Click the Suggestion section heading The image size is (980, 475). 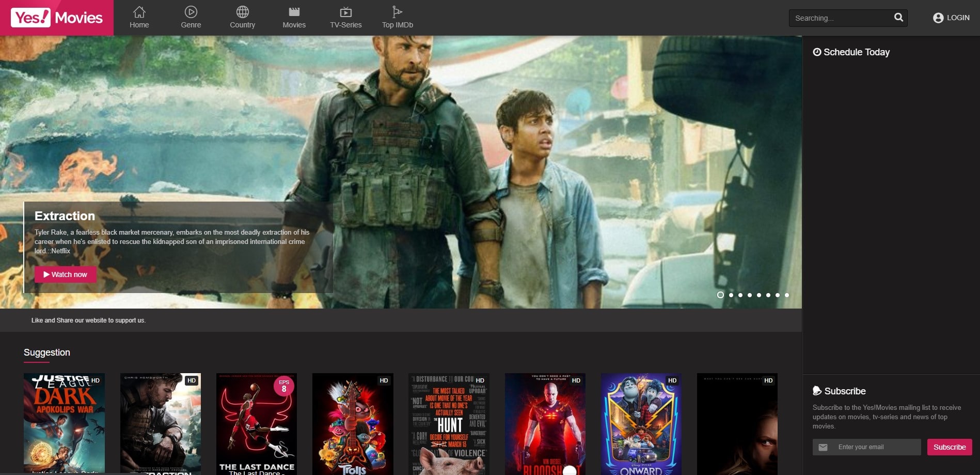coord(47,353)
